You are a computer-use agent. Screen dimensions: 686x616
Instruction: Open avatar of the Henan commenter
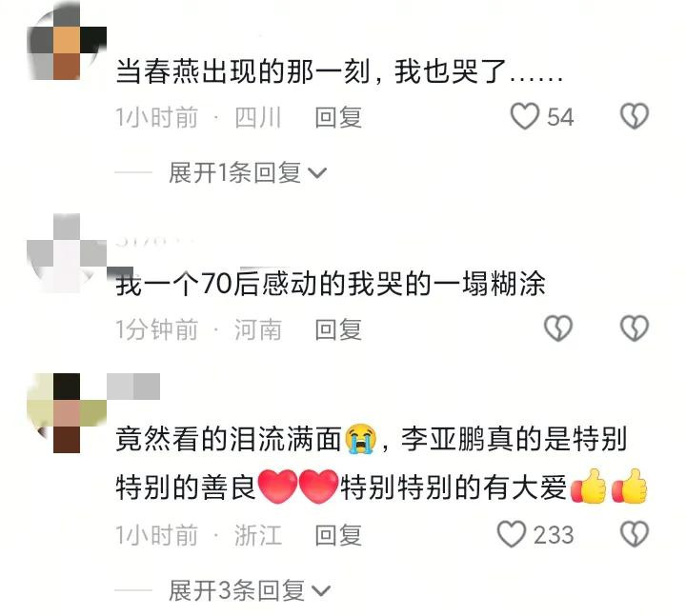click(67, 253)
